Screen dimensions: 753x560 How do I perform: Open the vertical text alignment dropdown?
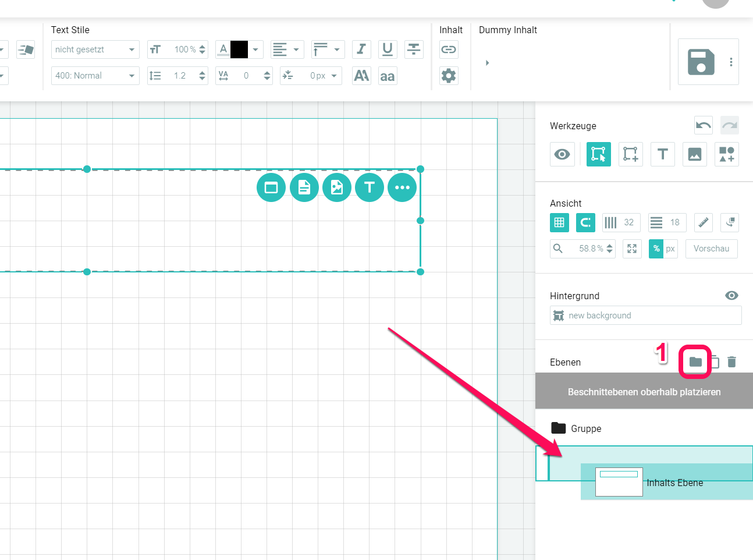pos(328,49)
